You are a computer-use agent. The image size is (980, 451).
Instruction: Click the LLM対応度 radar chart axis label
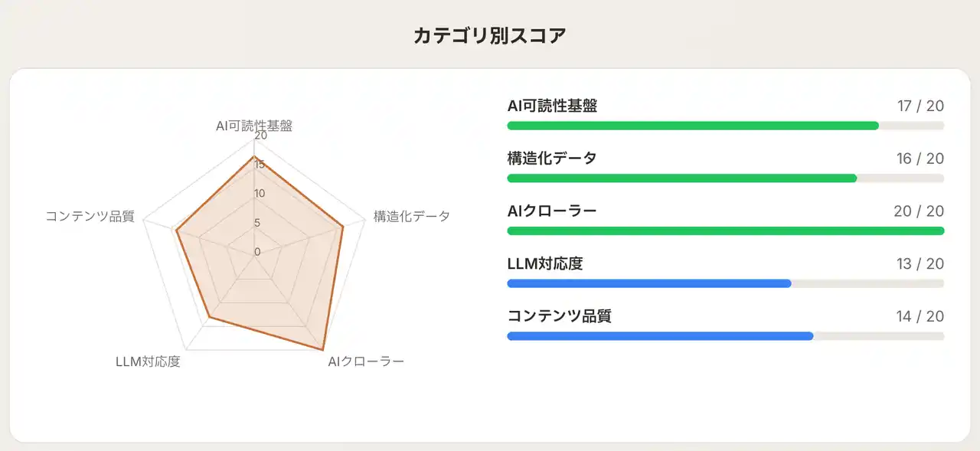[148, 361]
